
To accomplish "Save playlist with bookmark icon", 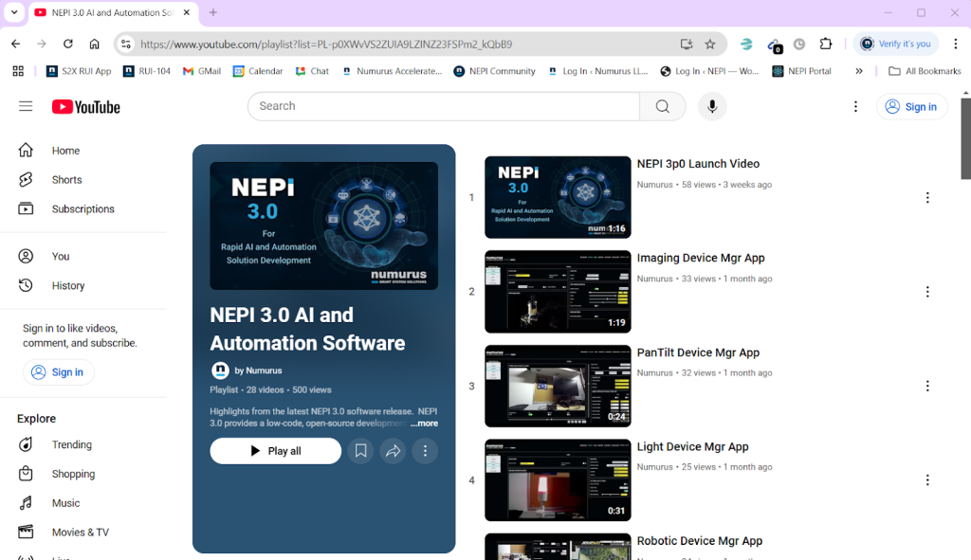I will pyautogui.click(x=360, y=451).
